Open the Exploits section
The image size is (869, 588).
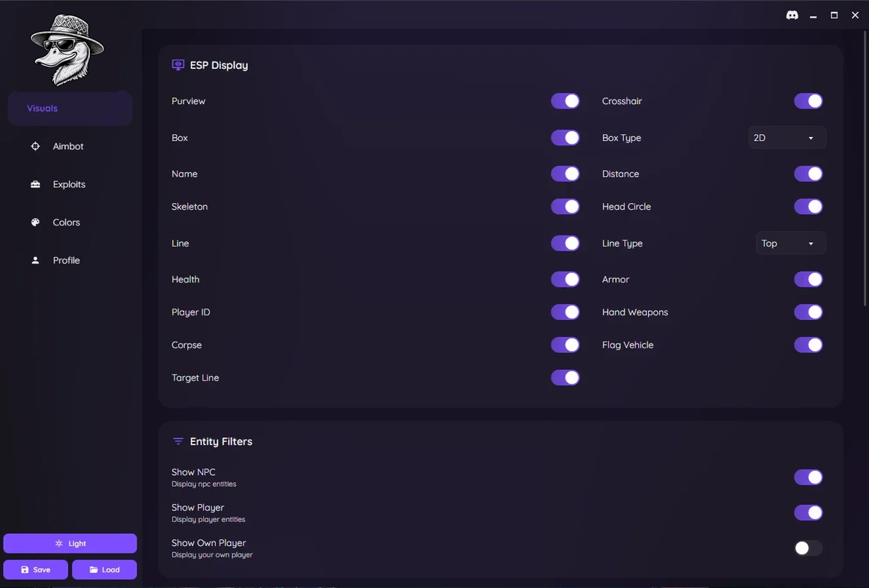(x=70, y=184)
